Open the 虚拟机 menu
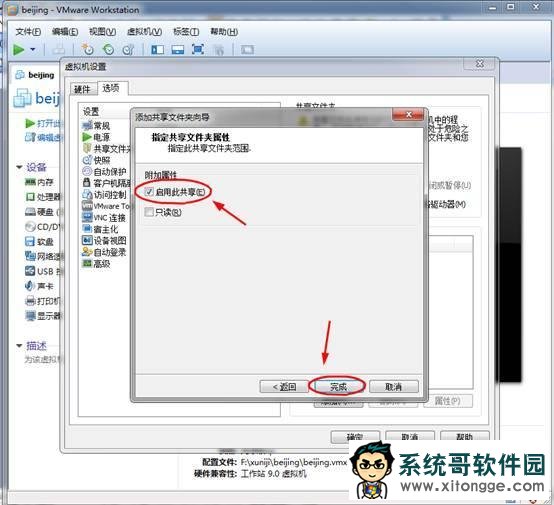 coord(144,31)
